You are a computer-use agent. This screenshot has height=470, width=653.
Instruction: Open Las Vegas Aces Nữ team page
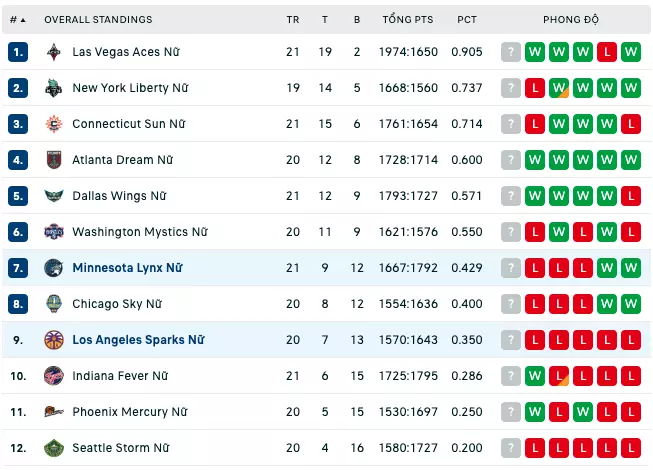pyautogui.click(x=126, y=52)
